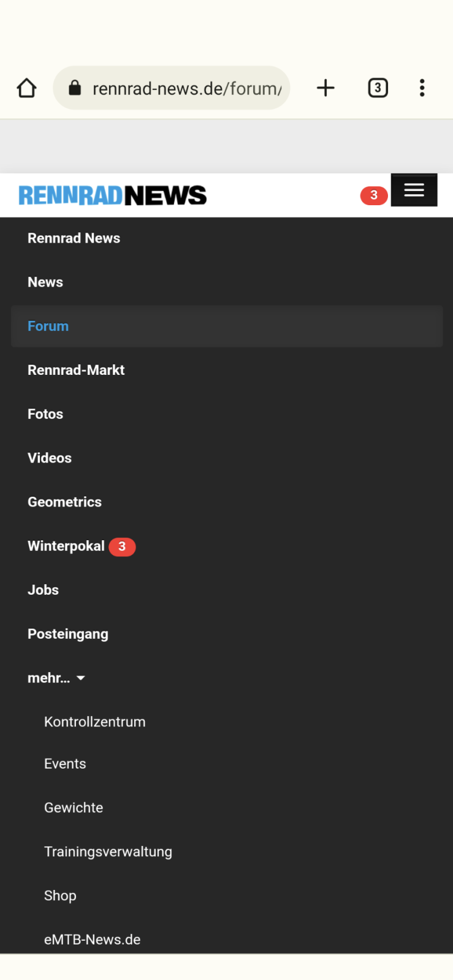Screen dimensions: 453x980
Task: Tap the browser home icon
Action: point(26,88)
